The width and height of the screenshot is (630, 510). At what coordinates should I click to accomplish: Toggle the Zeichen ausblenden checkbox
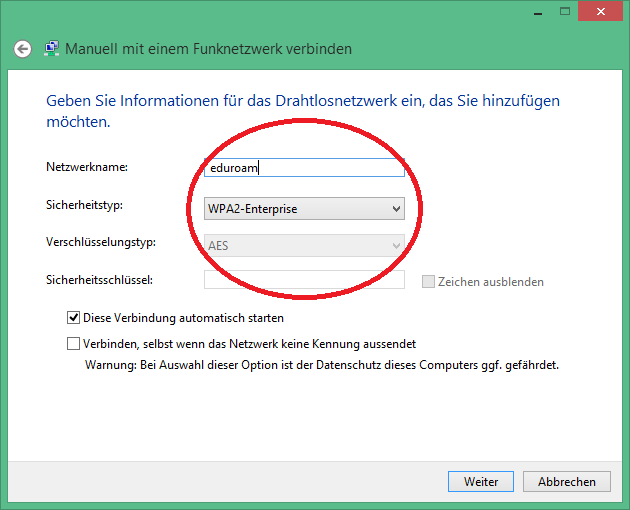point(428,282)
